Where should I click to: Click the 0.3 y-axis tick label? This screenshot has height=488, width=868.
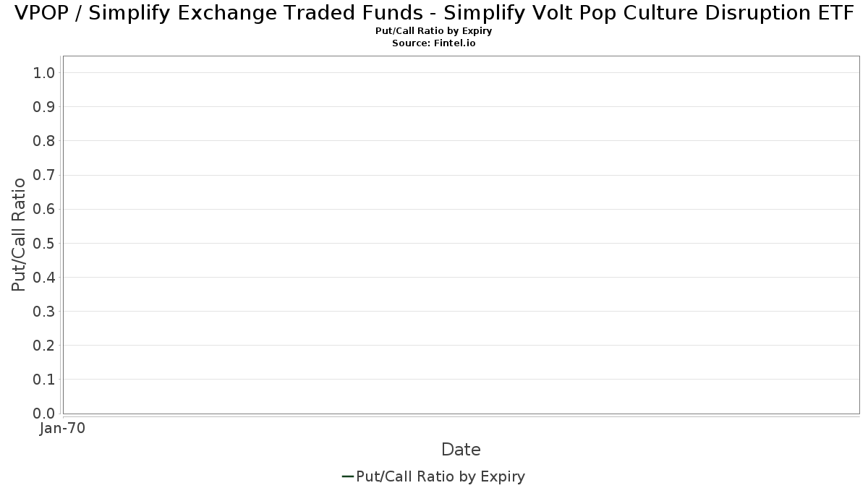44,311
